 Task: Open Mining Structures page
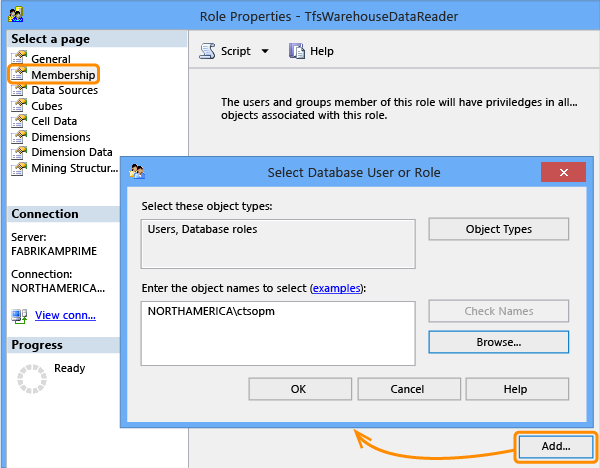tap(75, 168)
